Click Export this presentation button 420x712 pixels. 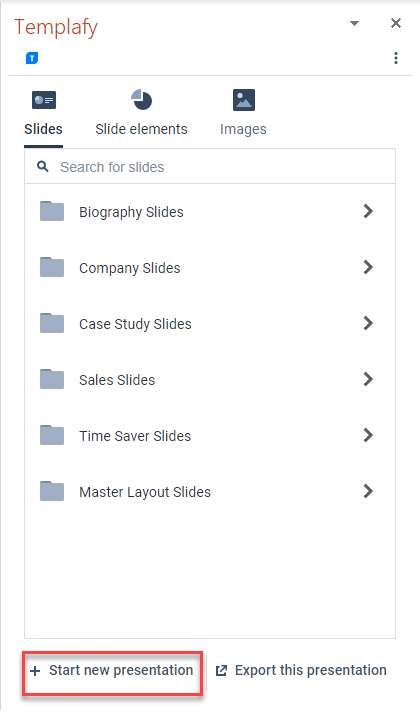[301, 671]
